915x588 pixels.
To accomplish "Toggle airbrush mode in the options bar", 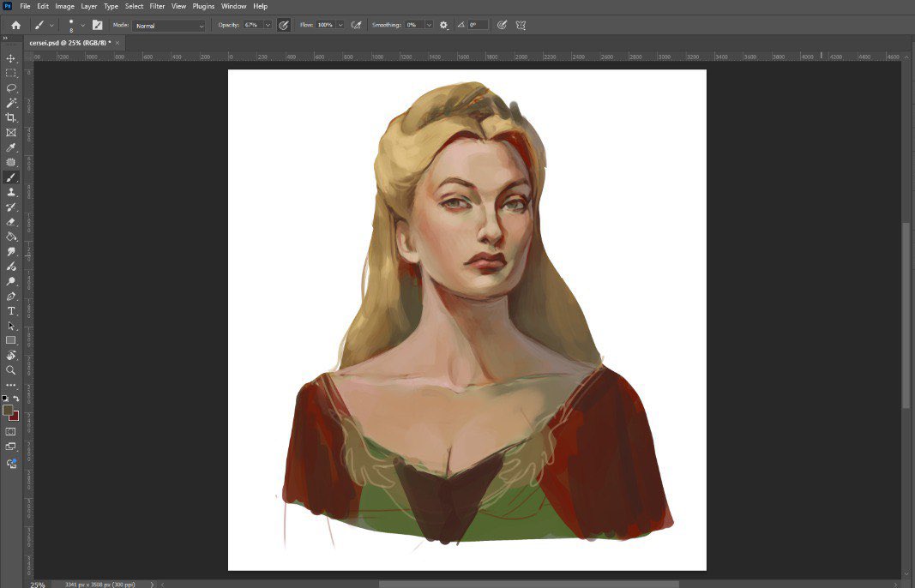I will tap(356, 25).
